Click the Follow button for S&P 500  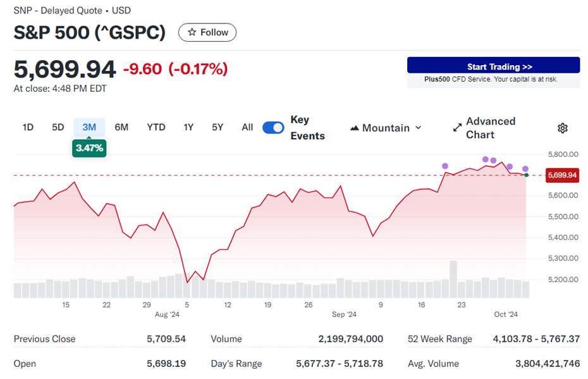click(x=207, y=32)
